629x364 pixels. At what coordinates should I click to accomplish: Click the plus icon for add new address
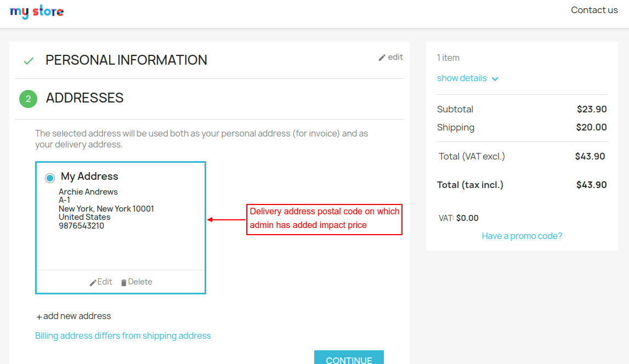[39, 317]
